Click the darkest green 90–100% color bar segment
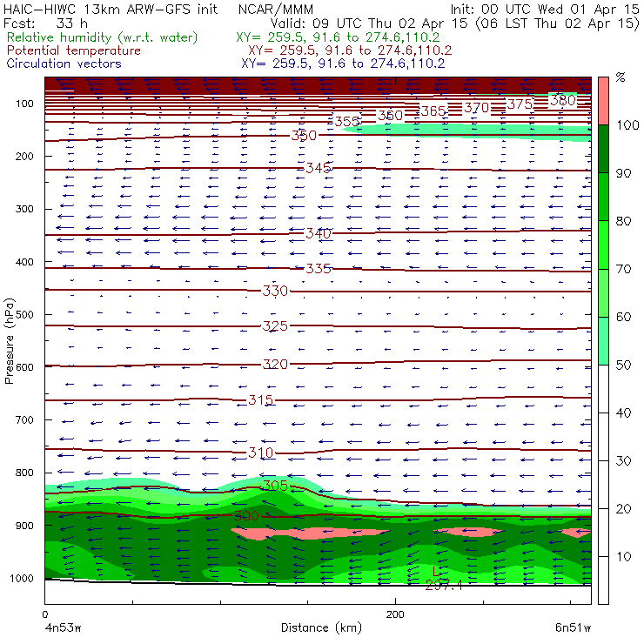This screenshot has width=644, height=644. [603, 149]
